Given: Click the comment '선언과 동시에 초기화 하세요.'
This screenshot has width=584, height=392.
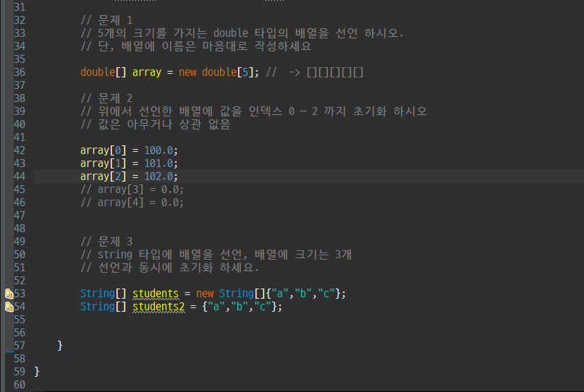Looking at the screenshot, I should coord(170,268).
